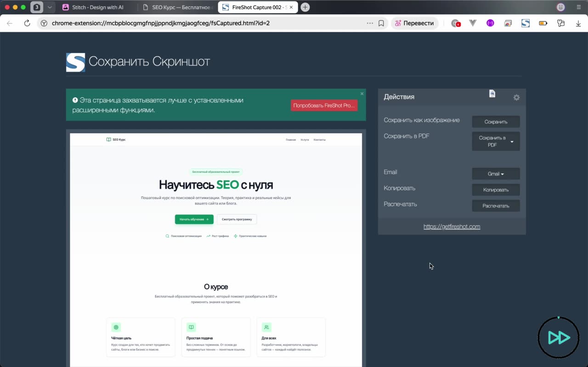Viewport: 588px width, 367px height.
Task: Open the blocked-ads extension with red badge
Action: [456, 23]
